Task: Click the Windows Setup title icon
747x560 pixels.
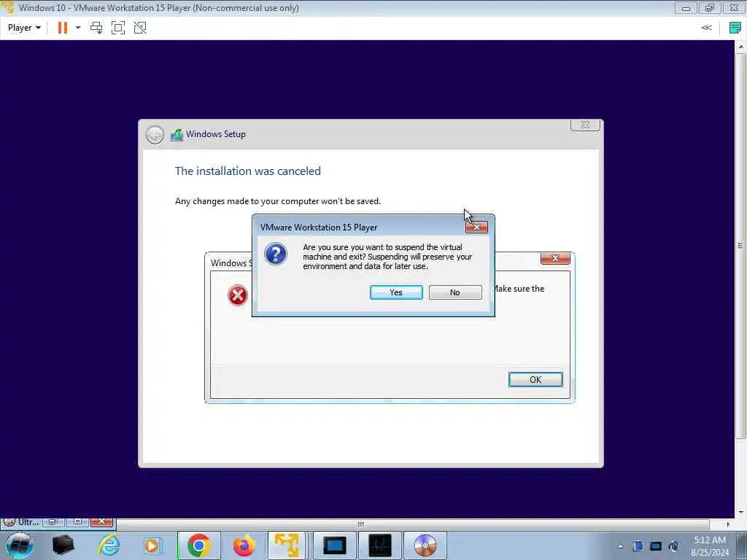Action: click(x=177, y=135)
